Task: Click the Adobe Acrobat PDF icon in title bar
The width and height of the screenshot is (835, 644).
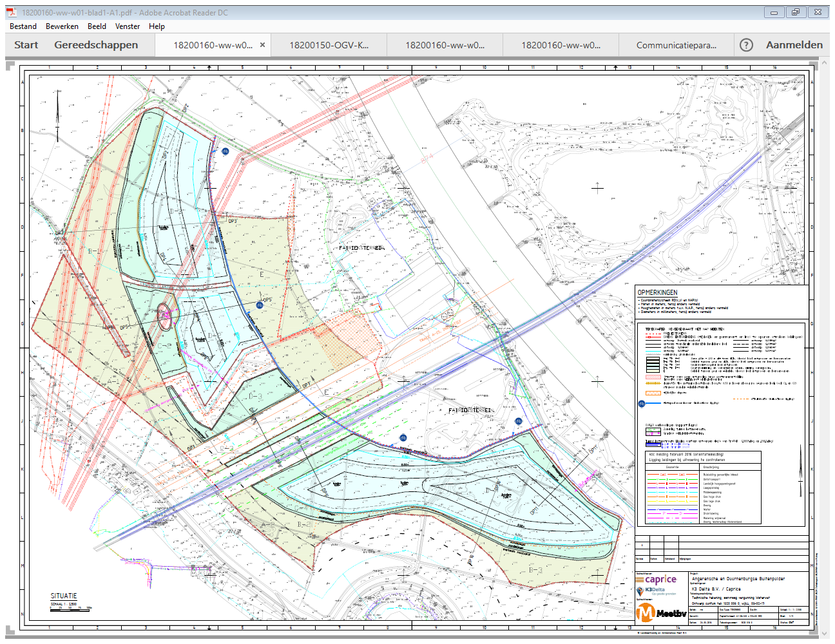Action: pyautogui.click(x=12, y=12)
